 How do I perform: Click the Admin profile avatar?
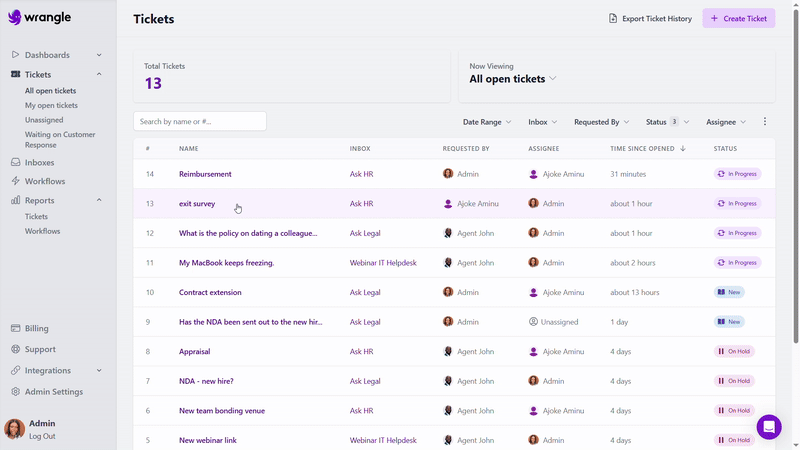point(15,429)
